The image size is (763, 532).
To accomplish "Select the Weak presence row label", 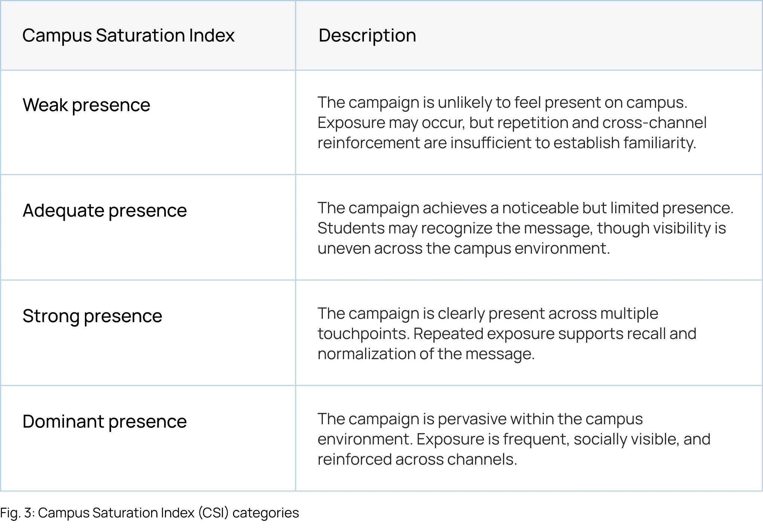I will (86, 105).
